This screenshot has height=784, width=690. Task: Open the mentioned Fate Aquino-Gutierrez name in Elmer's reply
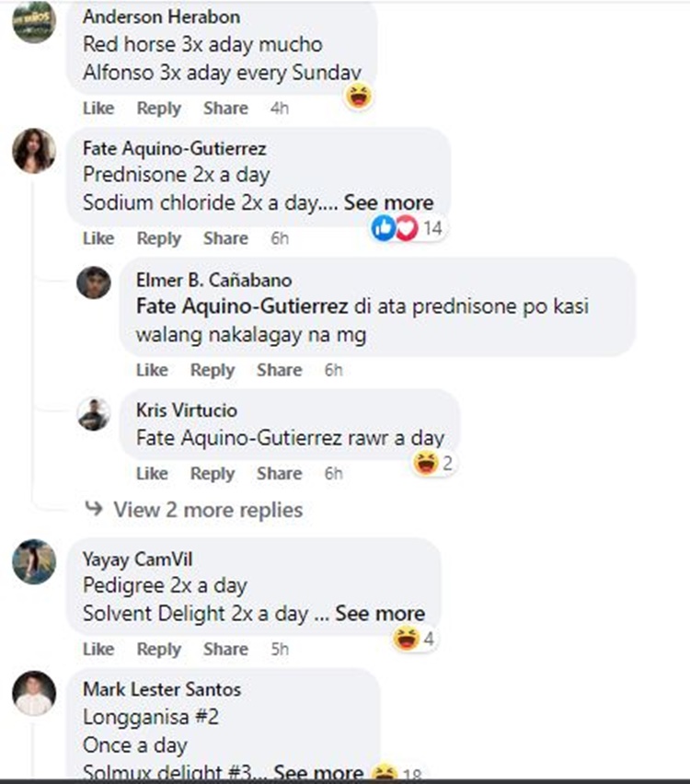tap(242, 306)
